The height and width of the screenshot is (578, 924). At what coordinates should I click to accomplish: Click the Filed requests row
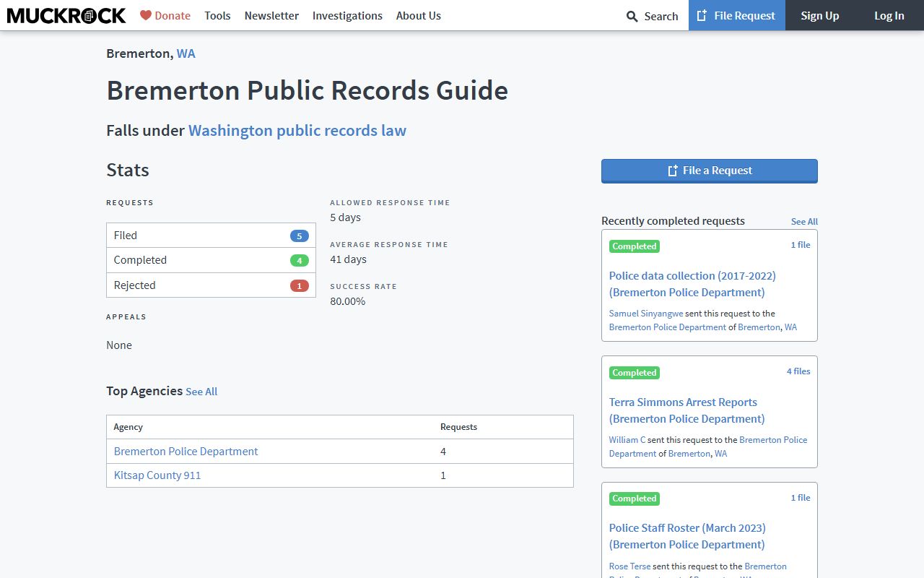coord(211,236)
